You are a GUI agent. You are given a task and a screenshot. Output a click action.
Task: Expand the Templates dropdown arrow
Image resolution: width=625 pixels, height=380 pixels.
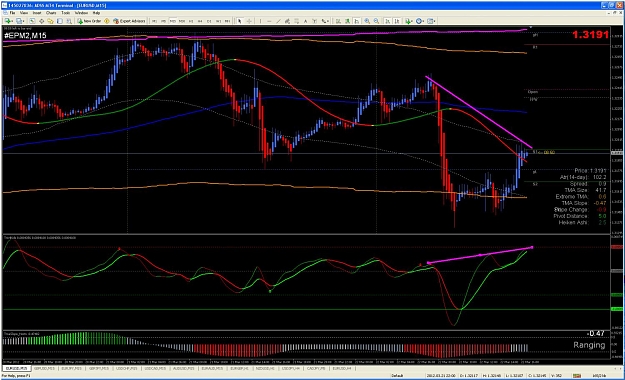click(x=434, y=21)
